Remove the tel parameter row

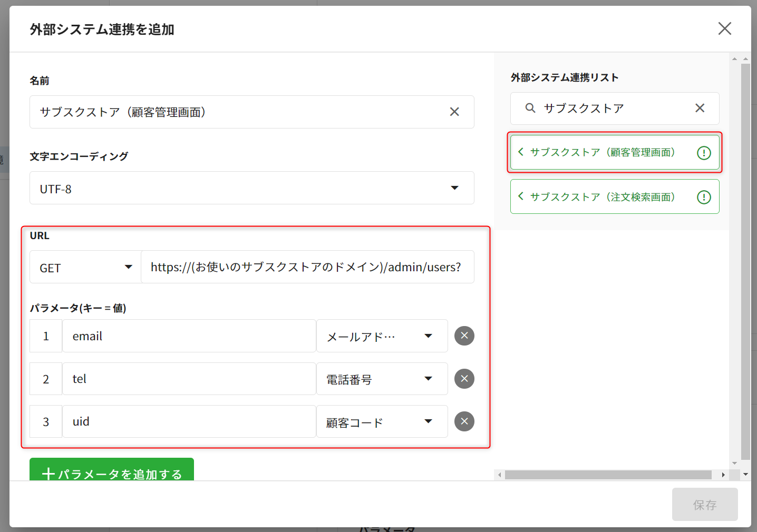464,379
